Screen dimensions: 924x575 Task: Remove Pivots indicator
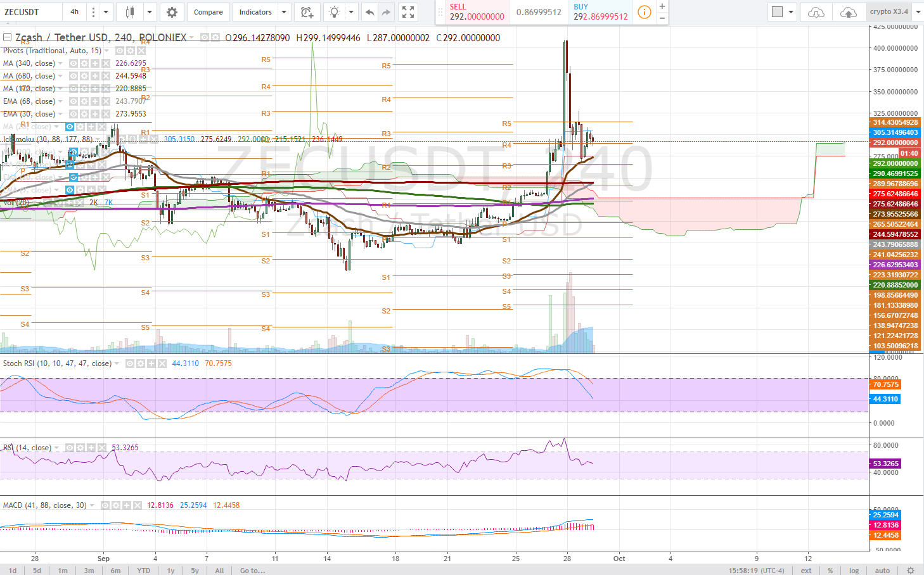click(141, 51)
